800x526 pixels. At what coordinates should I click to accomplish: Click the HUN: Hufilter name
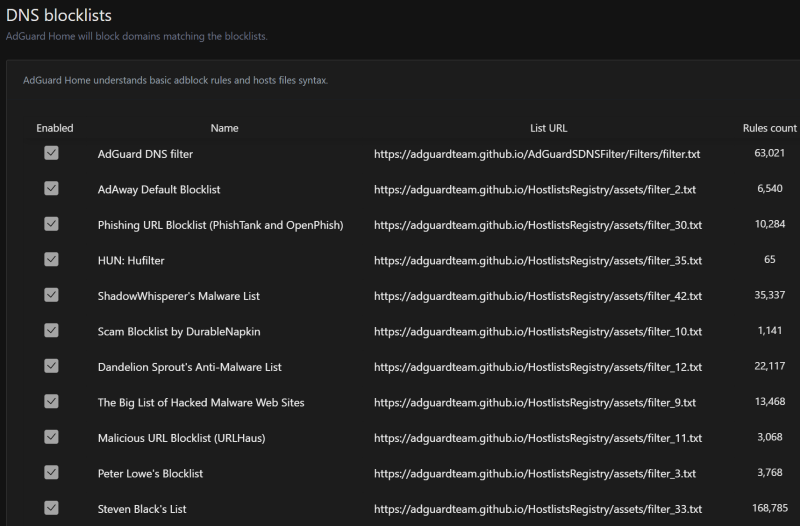click(x=131, y=261)
